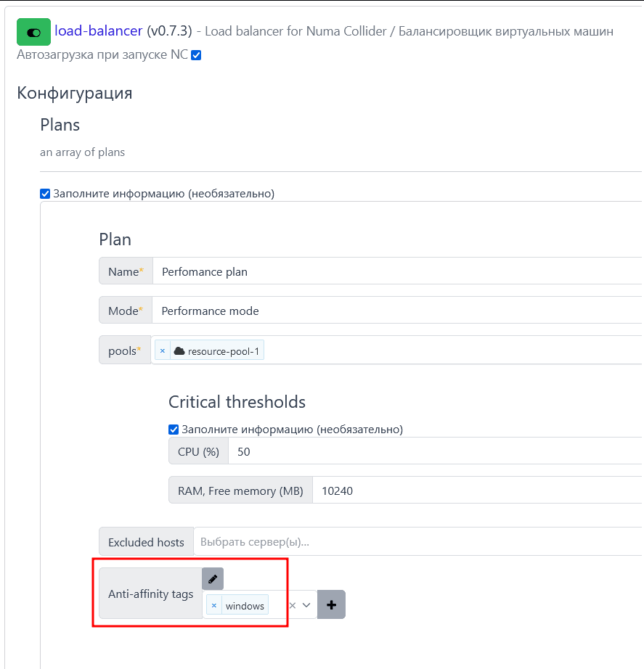Screen dimensions: 644x669
Task: Clear all anti-affinity tags
Action: 293,605
